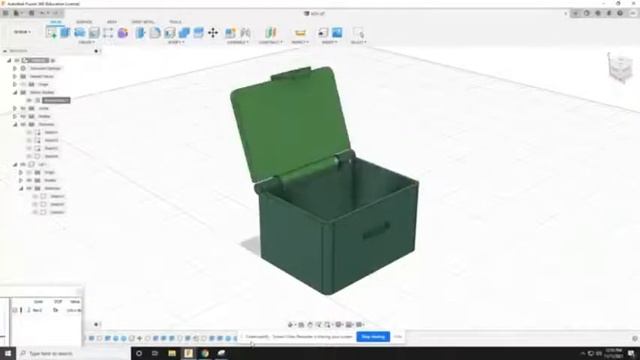Open Display Settings in navigation bar

[x=339, y=324]
